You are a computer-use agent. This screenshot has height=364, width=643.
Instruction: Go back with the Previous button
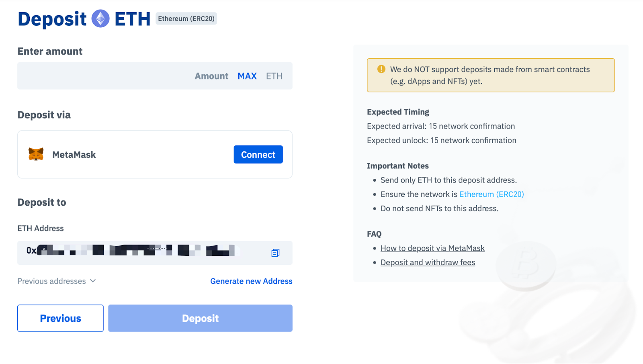(60, 318)
